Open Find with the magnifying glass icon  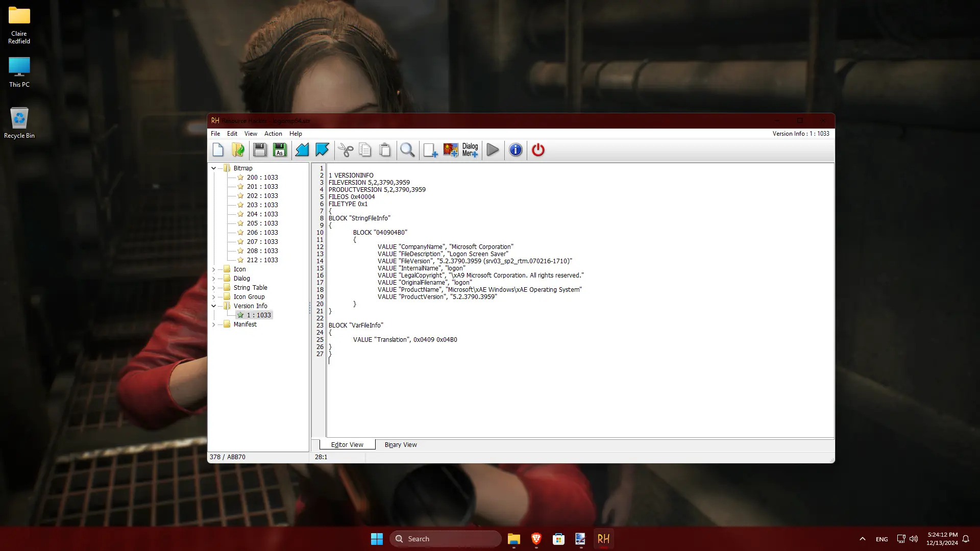[x=407, y=150]
